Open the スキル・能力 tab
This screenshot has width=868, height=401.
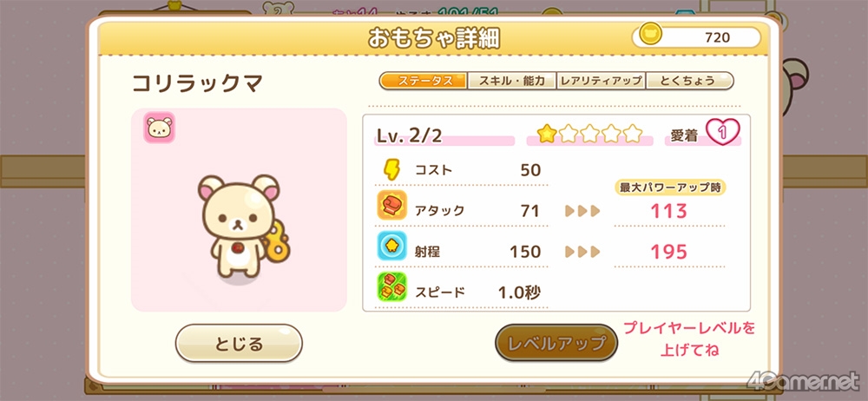[512, 81]
